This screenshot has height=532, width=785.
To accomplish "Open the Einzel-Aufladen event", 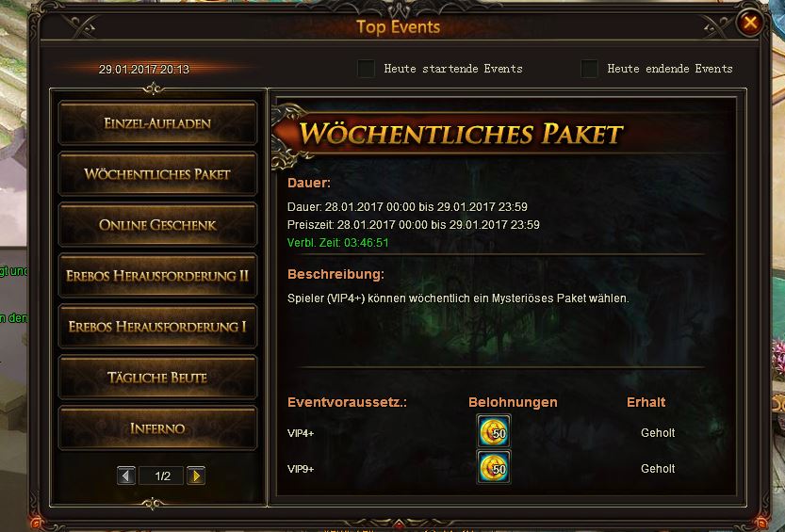I will 157,123.
